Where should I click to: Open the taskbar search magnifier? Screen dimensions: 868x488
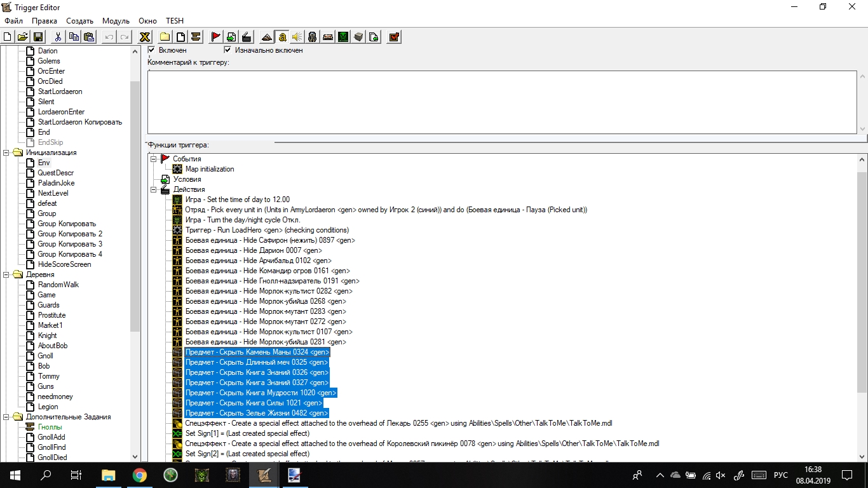click(x=46, y=475)
